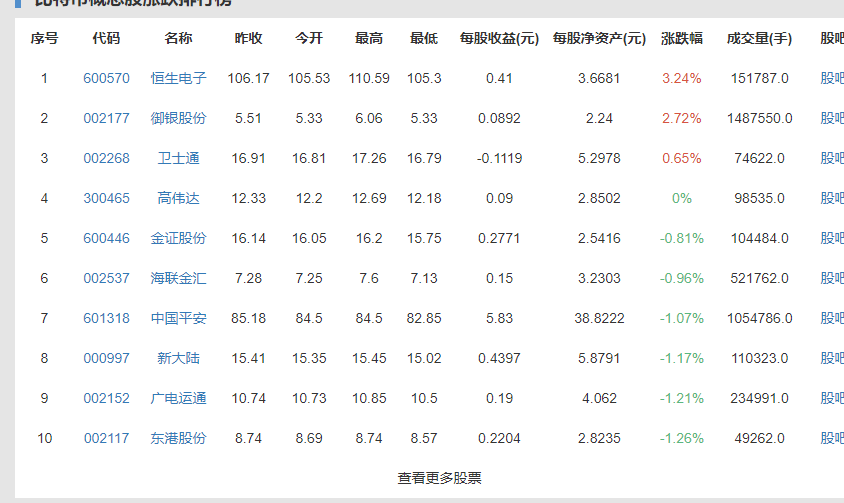The width and height of the screenshot is (844, 503).
Task: Open 卫士通 stock name link
Action: [178, 158]
